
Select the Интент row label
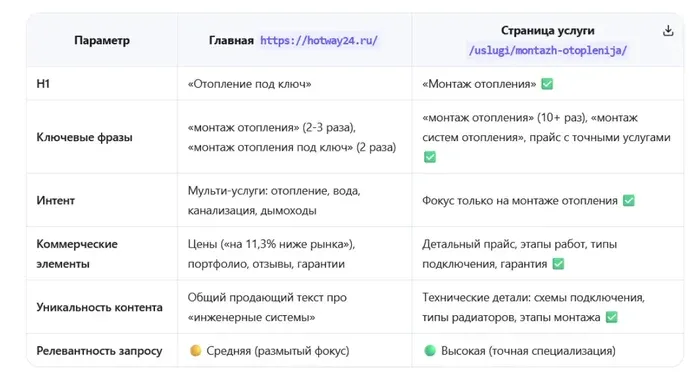(x=55, y=201)
